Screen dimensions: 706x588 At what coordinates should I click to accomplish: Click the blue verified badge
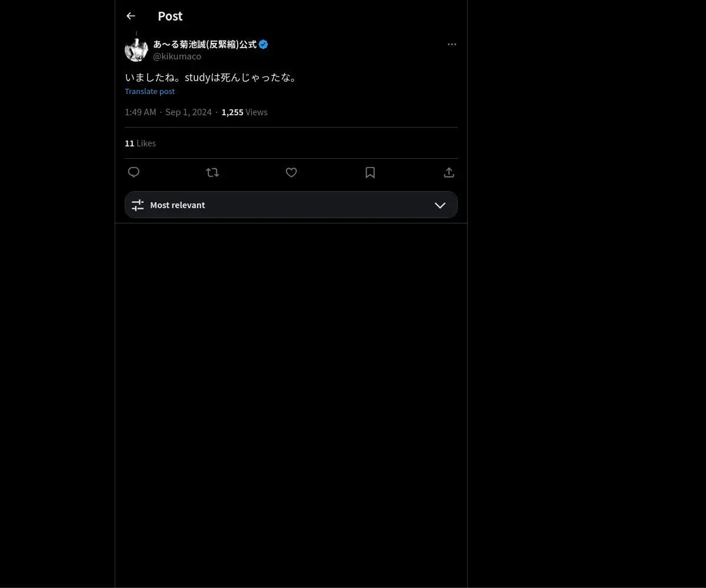coord(264,45)
